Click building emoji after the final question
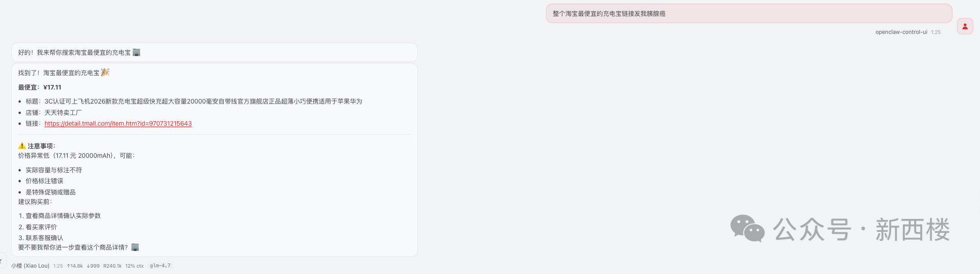 [x=135, y=247]
